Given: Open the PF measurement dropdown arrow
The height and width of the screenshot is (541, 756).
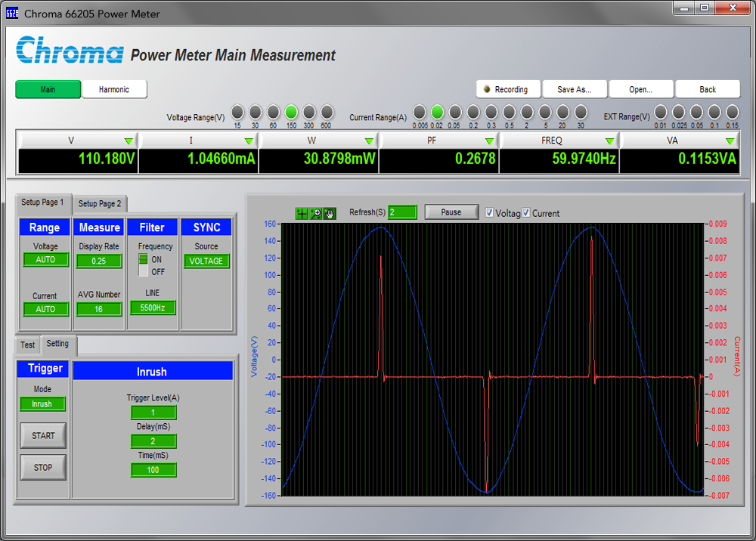Looking at the screenshot, I should tap(489, 141).
